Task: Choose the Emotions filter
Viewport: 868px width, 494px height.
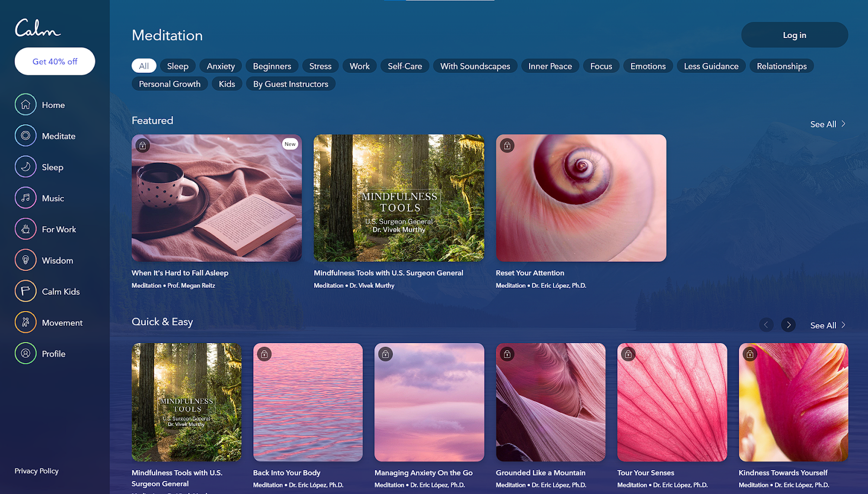Action: click(x=648, y=66)
